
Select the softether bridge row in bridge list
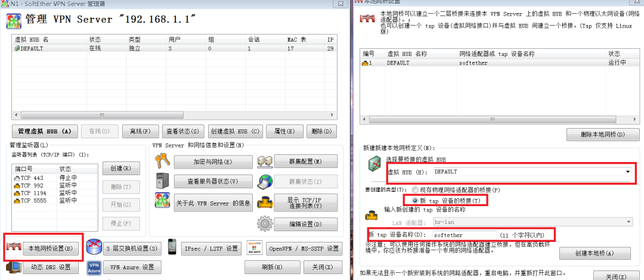pos(500,63)
